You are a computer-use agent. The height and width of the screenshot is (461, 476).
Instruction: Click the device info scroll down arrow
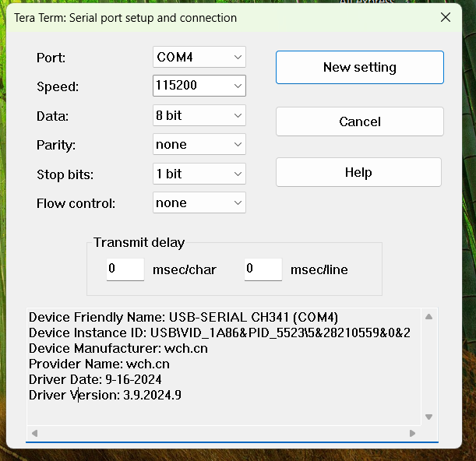(x=428, y=417)
